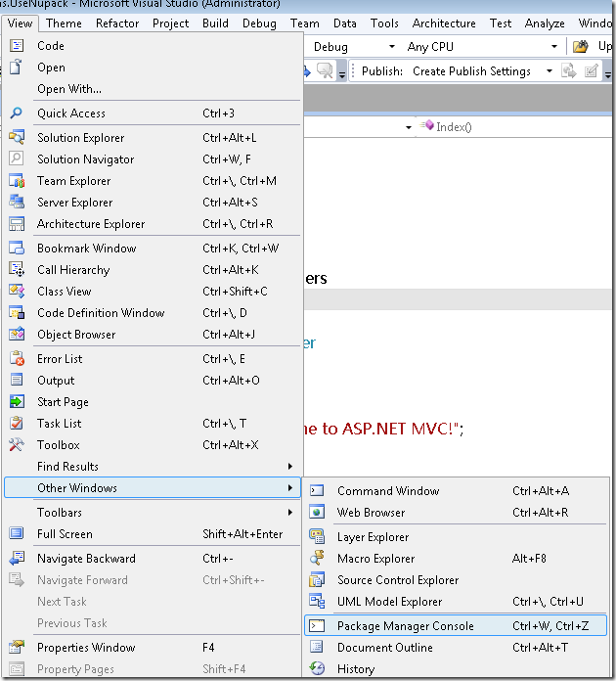Click the Solution Navigator icon
The image size is (616, 681).
tap(17, 159)
